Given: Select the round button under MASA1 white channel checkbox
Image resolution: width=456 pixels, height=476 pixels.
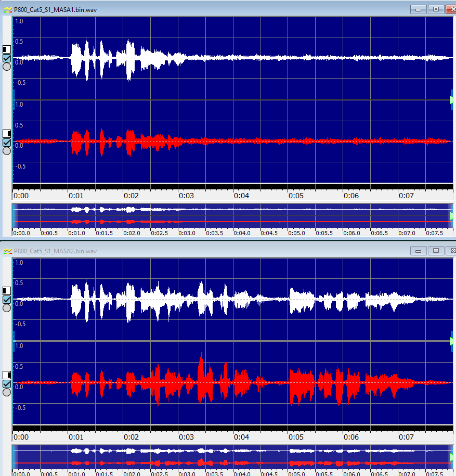Looking at the screenshot, I should point(7,66).
